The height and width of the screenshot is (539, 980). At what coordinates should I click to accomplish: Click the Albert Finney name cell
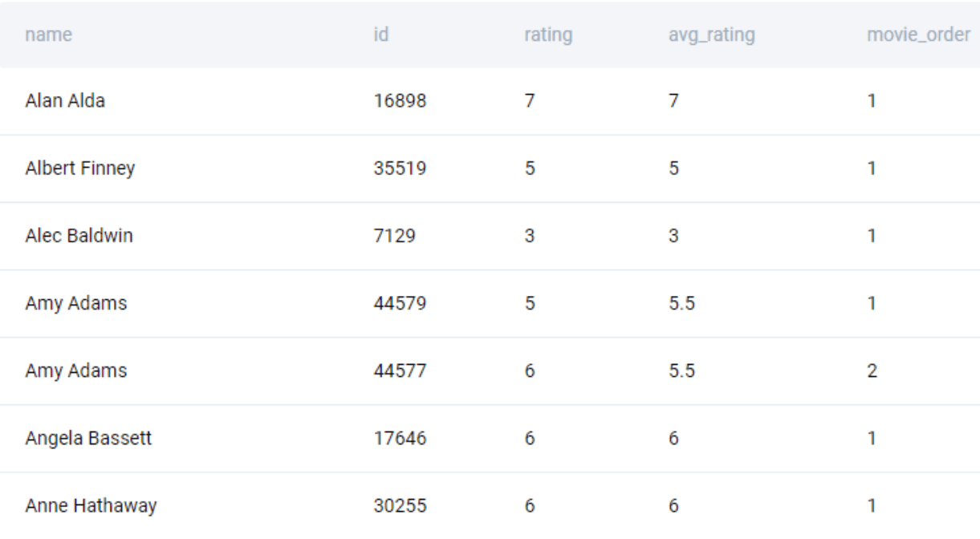click(x=80, y=168)
